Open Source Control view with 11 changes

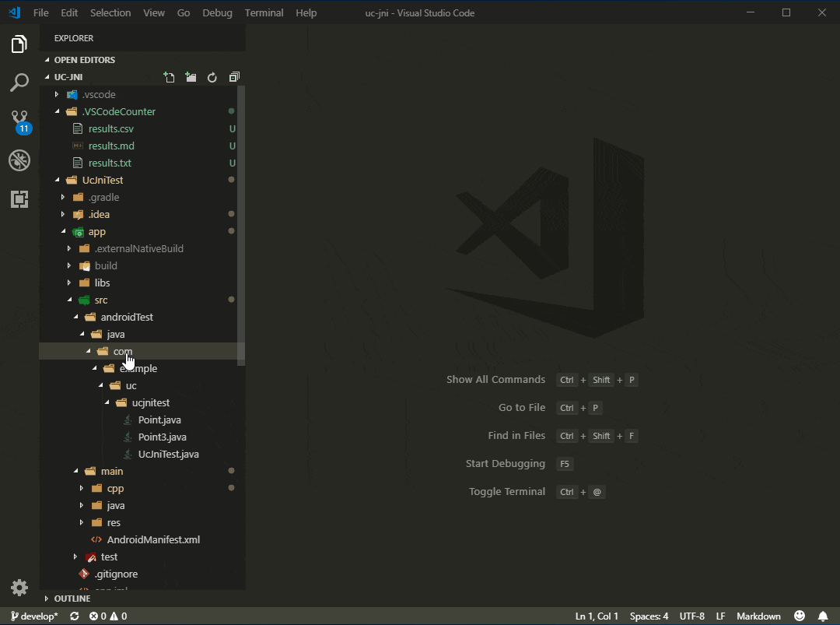click(x=19, y=121)
